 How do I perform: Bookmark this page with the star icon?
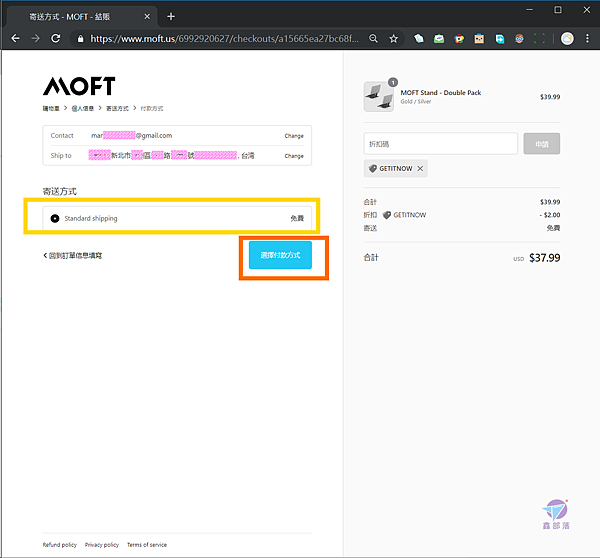click(393, 38)
